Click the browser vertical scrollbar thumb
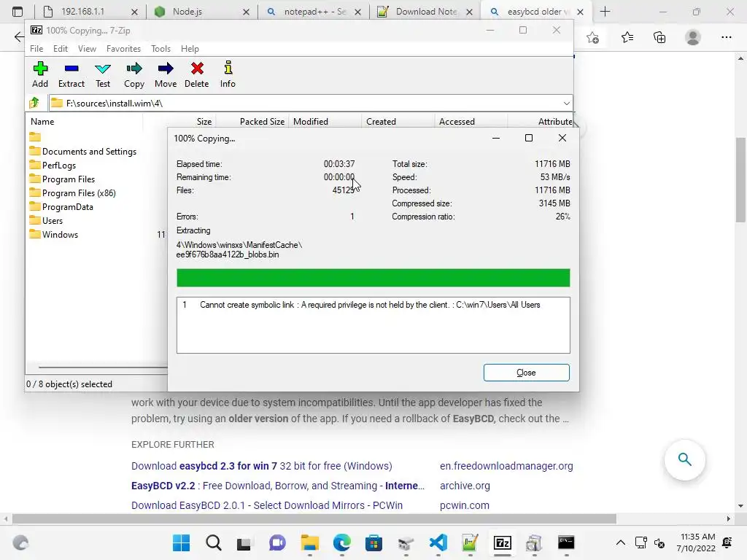 click(740, 179)
